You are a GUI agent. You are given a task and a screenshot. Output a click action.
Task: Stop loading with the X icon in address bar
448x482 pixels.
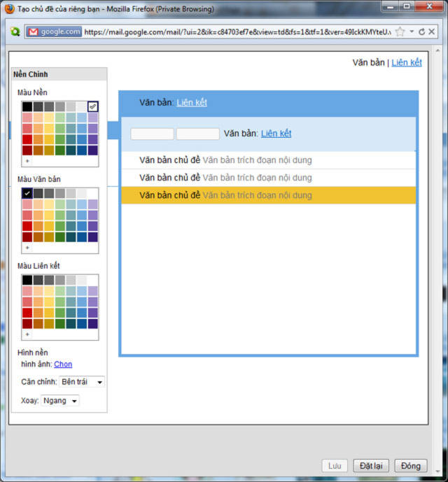432,31
